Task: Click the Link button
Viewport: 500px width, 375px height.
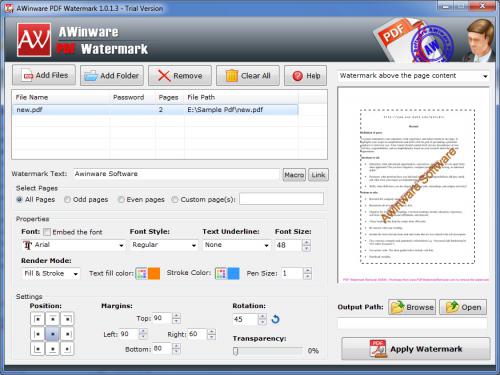Action: click(x=318, y=175)
